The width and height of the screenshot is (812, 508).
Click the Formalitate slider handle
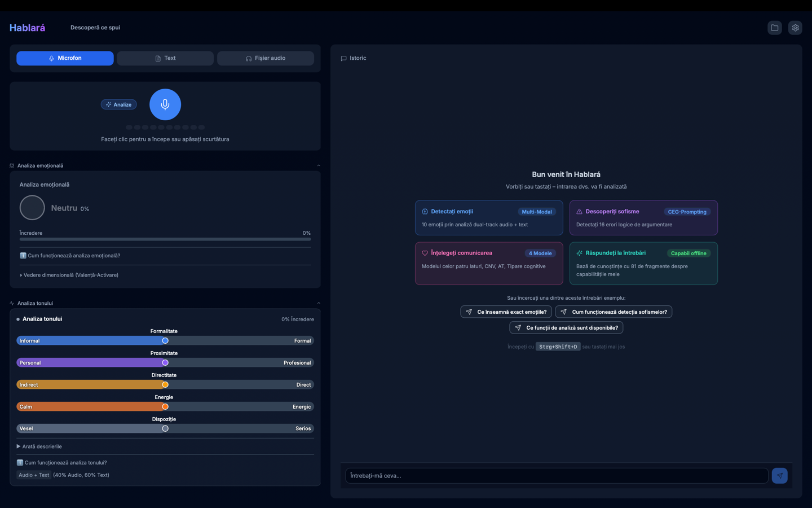coord(165,341)
